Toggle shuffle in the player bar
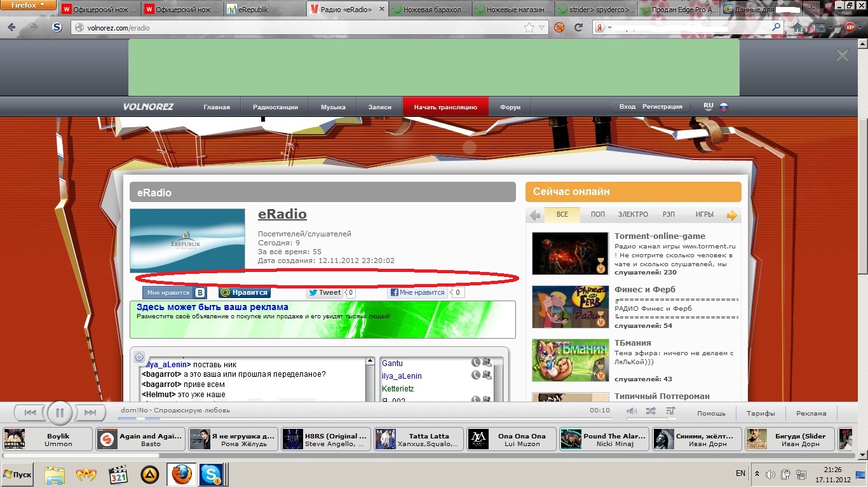This screenshot has height=488, width=868. pyautogui.click(x=651, y=411)
